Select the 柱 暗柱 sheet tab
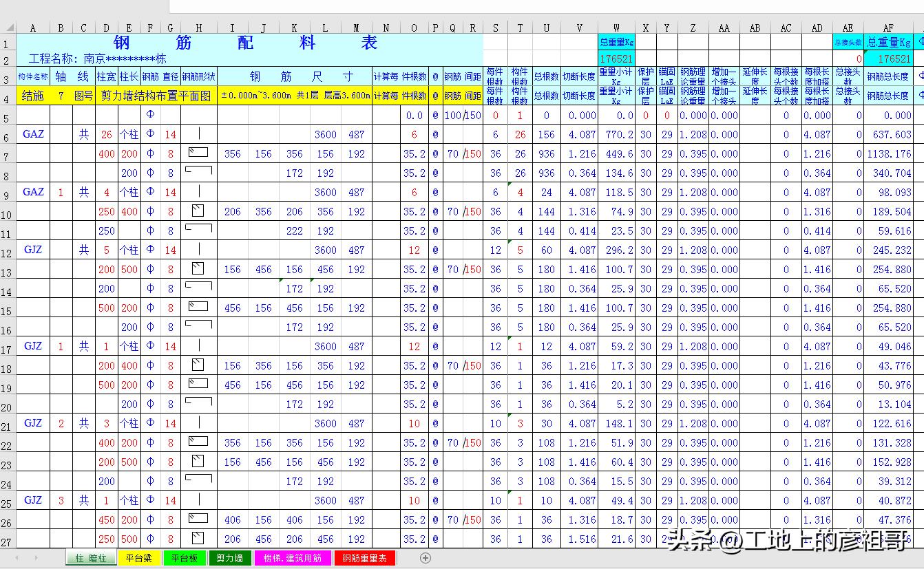The image size is (924, 569). tap(91, 558)
